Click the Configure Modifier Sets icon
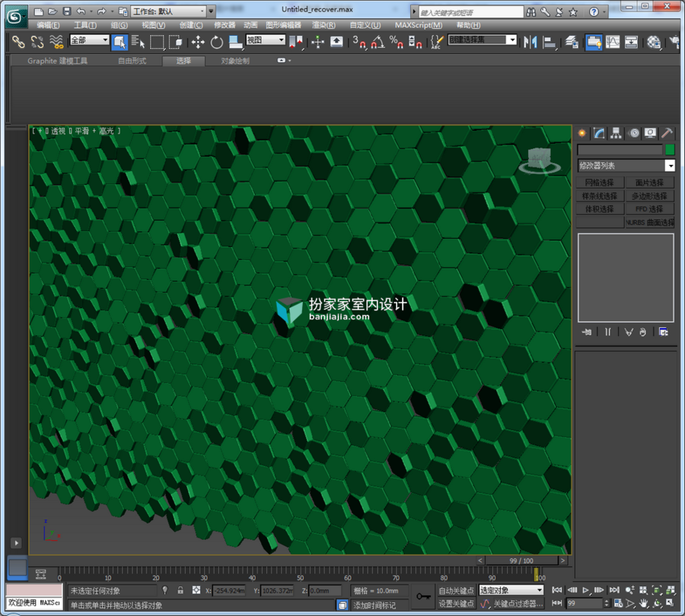Image resolution: width=685 pixels, height=616 pixels. tap(663, 332)
